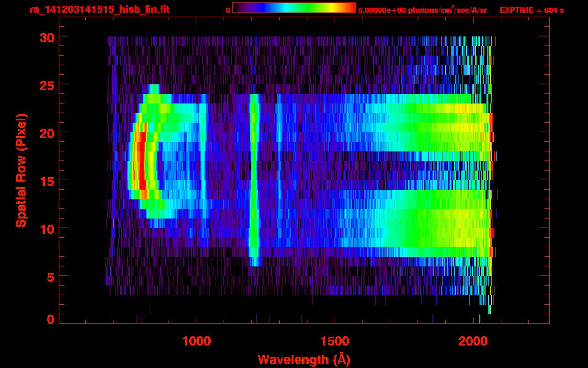Click the y-axis tick label 15
This screenshot has width=588, height=368.
point(46,180)
